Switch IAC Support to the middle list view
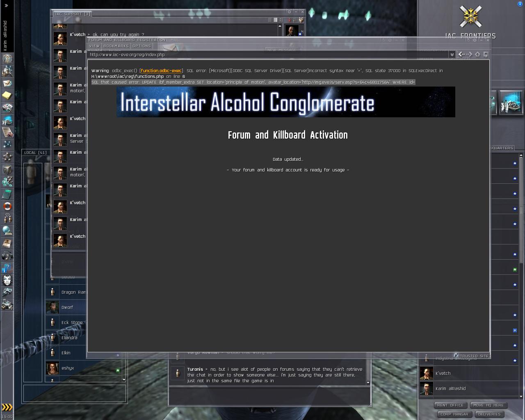This screenshot has height=420, width=525. tap(275, 20)
